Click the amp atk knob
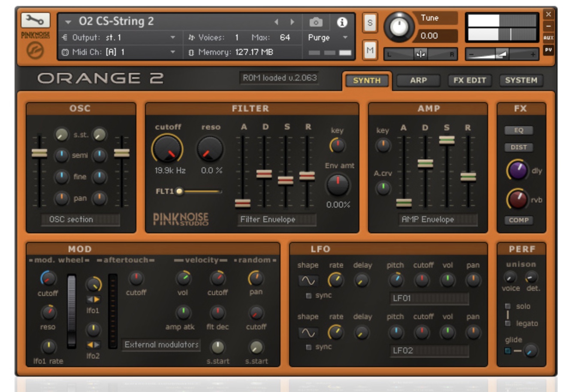Viewport: 567px width, 392px height. click(x=183, y=313)
